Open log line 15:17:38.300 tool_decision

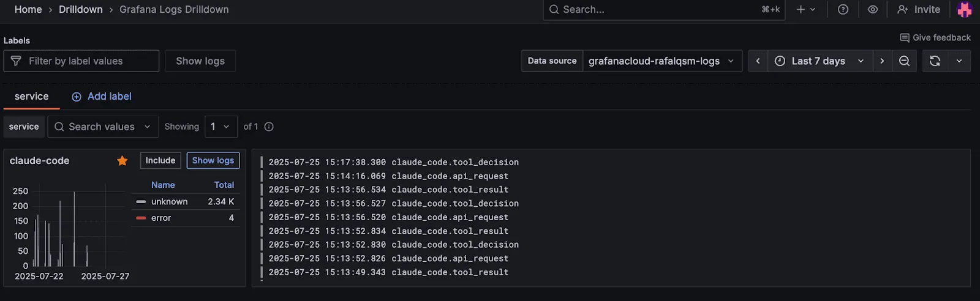pyautogui.click(x=393, y=162)
